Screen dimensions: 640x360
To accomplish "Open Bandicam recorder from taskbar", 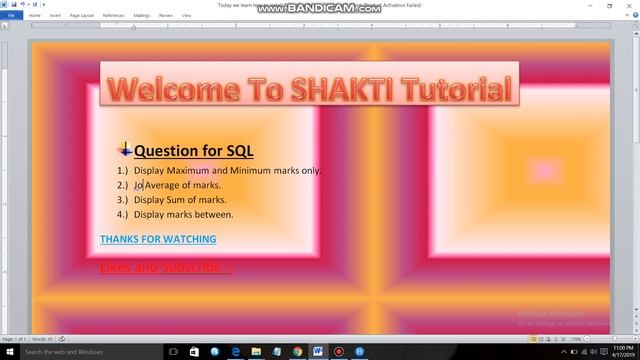I will pos(339,352).
